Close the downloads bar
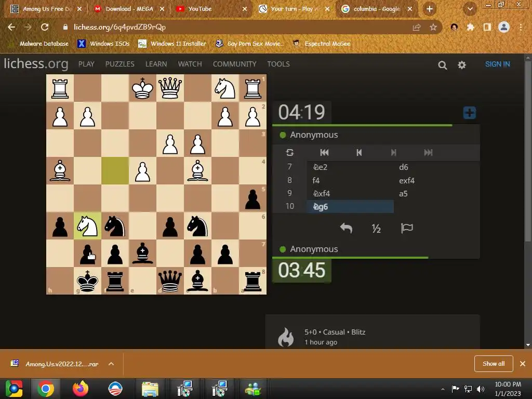The width and height of the screenshot is (532, 399). [x=523, y=364]
